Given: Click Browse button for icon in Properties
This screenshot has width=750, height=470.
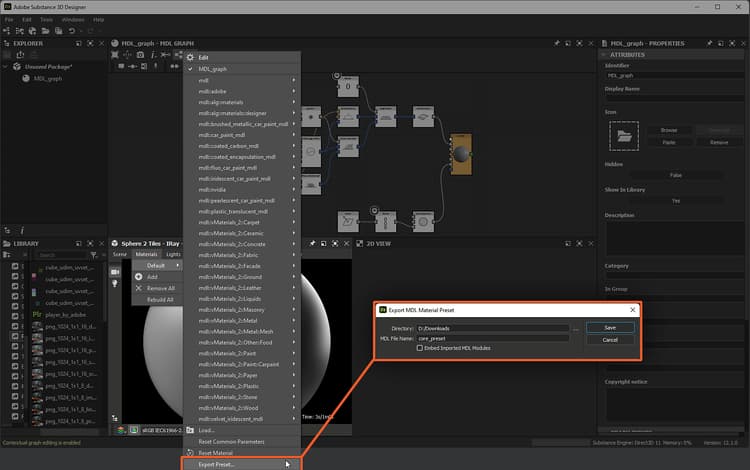Looking at the screenshot, I should coord(669,130).
